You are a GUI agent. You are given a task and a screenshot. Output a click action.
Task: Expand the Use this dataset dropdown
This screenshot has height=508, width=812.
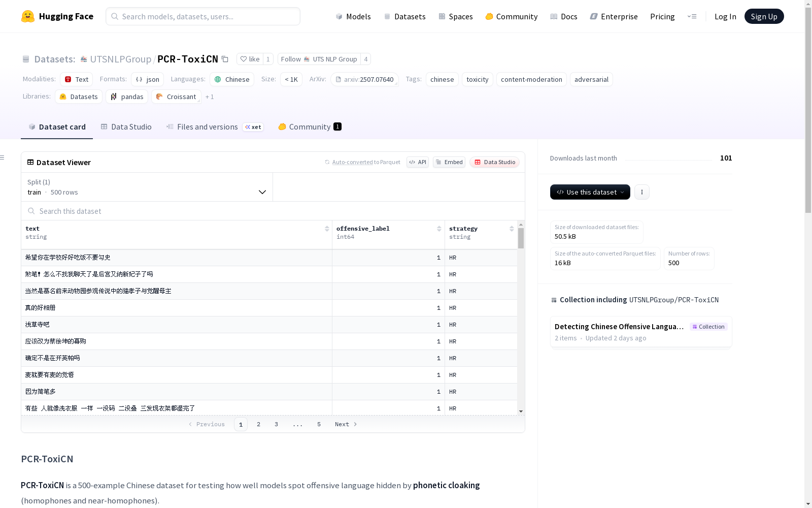(590, 192)
